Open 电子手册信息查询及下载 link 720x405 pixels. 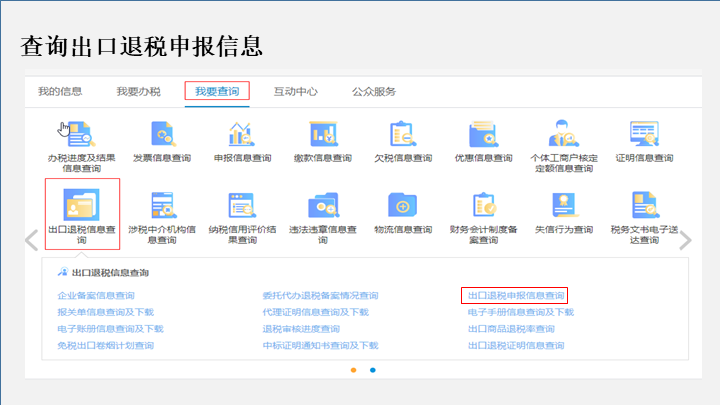tap(521, 312)
